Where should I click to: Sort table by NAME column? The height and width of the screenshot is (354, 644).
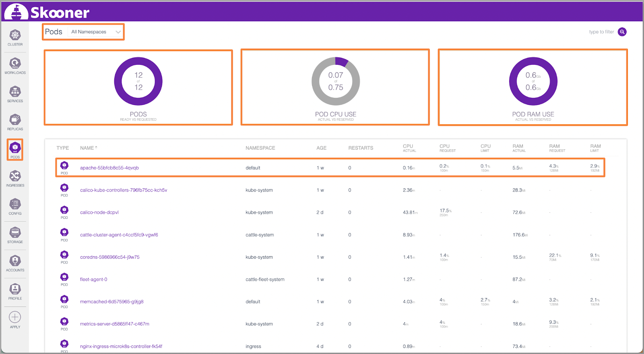(89, 148)
